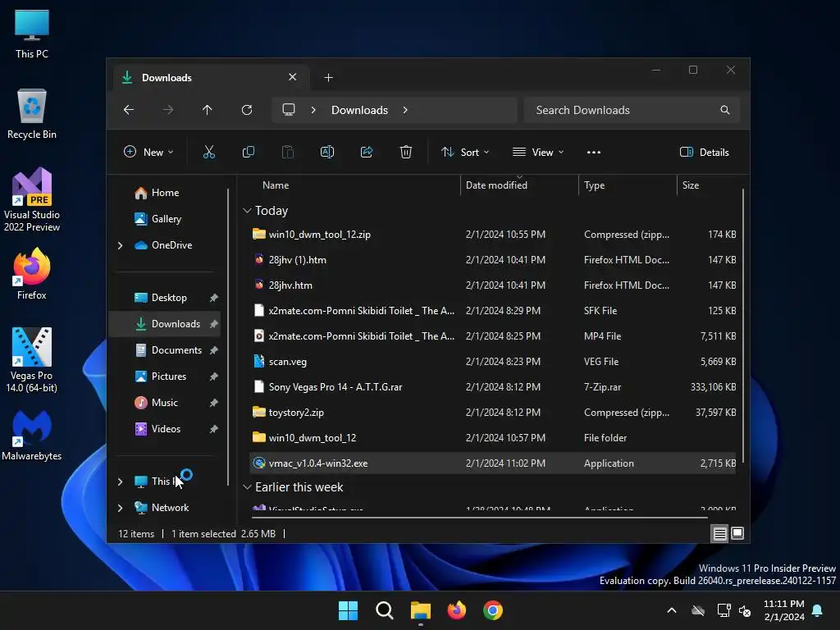This screenshot has height=630, width=840.
Task: Click the search magnifier in Search Downloads
Action: [x=725, y=110]
